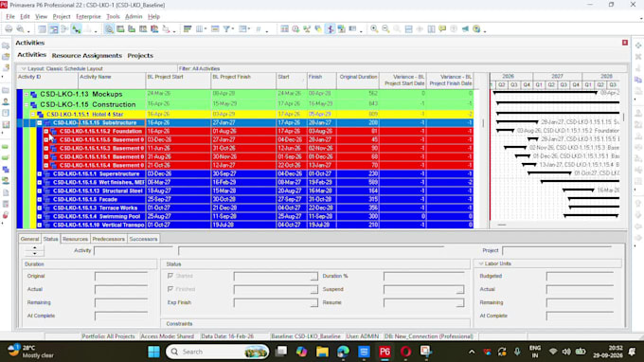The height and width of the screenshot is (362, 644).
Task: Click the Schedule clock icon
Action: [x=295, y=28]
